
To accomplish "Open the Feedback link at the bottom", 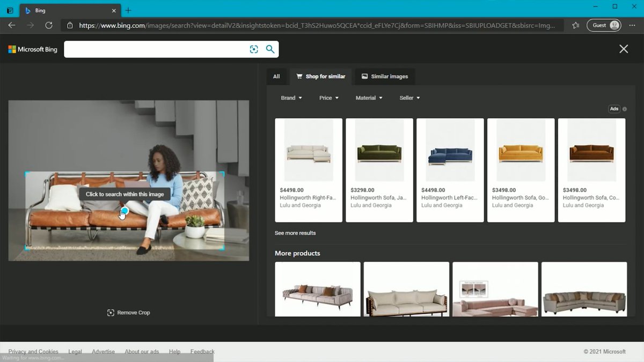I will 202,351.
